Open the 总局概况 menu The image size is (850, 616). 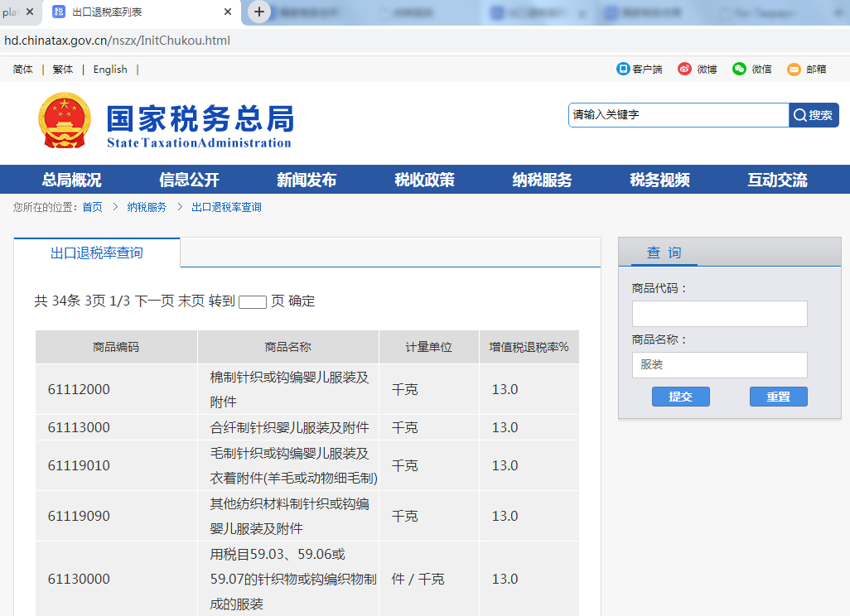pyautogui.click(x=72, y=180)
